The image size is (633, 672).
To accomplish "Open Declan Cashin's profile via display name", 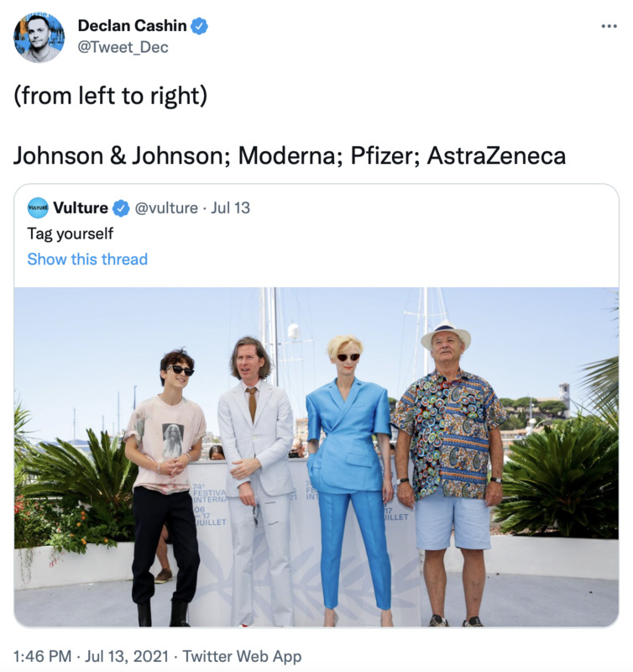I will 132,26.
